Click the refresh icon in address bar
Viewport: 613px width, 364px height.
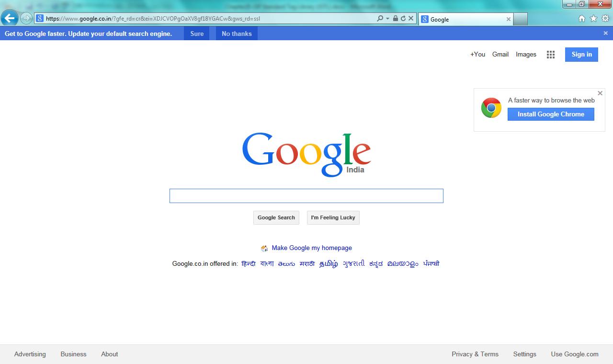pyautogui.click(x=403, y=19)
